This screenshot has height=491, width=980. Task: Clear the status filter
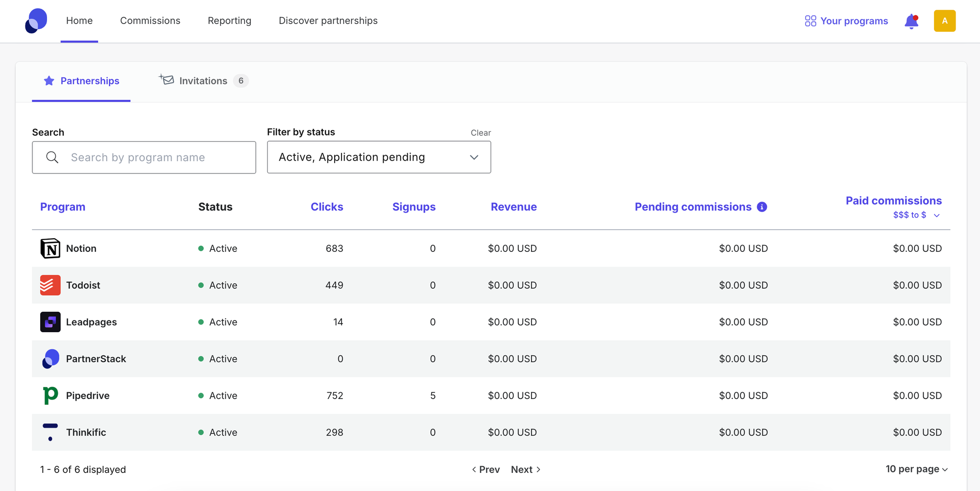[x=480, y=133]
